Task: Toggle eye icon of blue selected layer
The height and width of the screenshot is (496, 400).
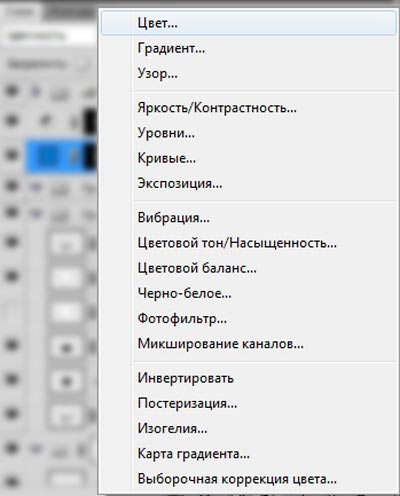Action: (x=12, y=155)
